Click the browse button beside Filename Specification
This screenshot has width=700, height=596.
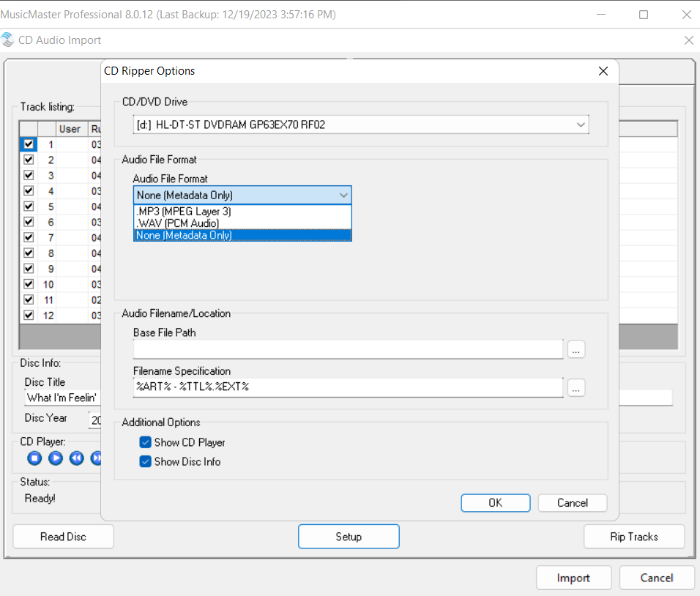coord(576,388)
